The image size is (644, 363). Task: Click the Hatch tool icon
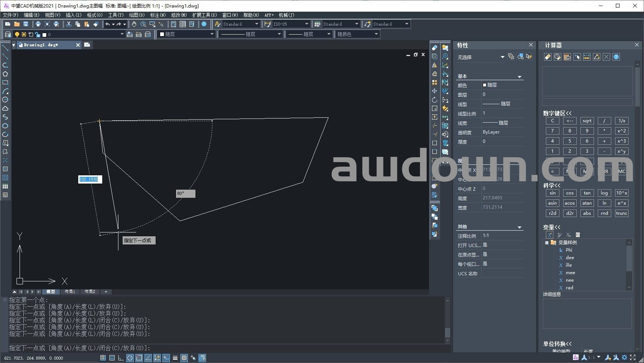[x=5, y=169]
